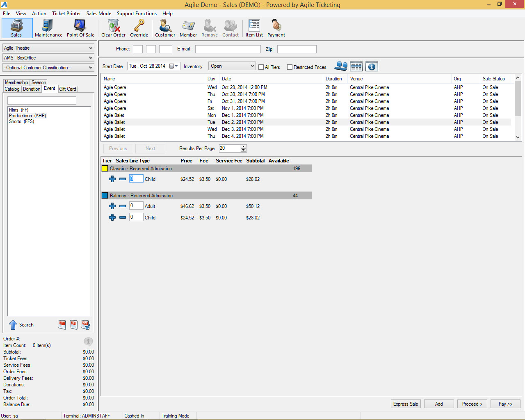Switch to the Catalog tab

[12, 89]
